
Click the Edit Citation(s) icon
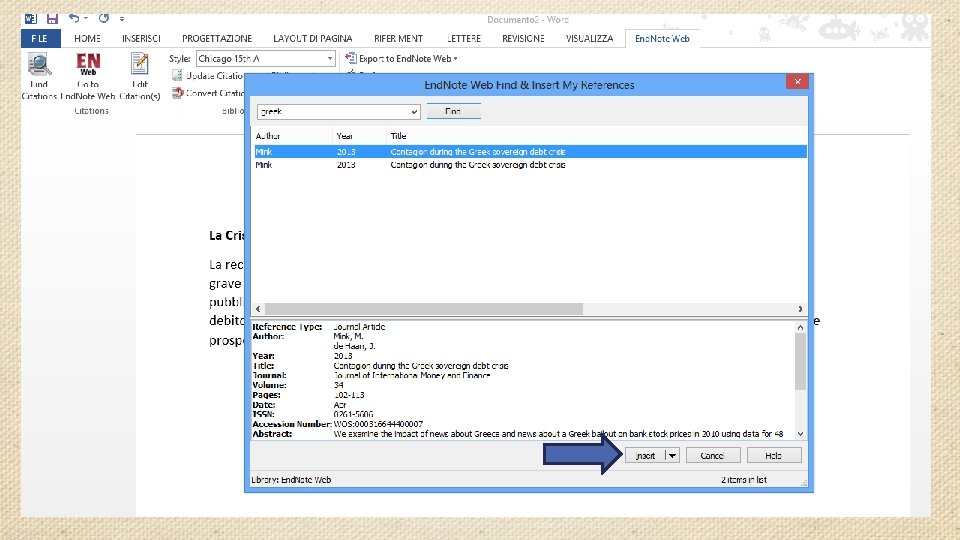pos(140,64)
